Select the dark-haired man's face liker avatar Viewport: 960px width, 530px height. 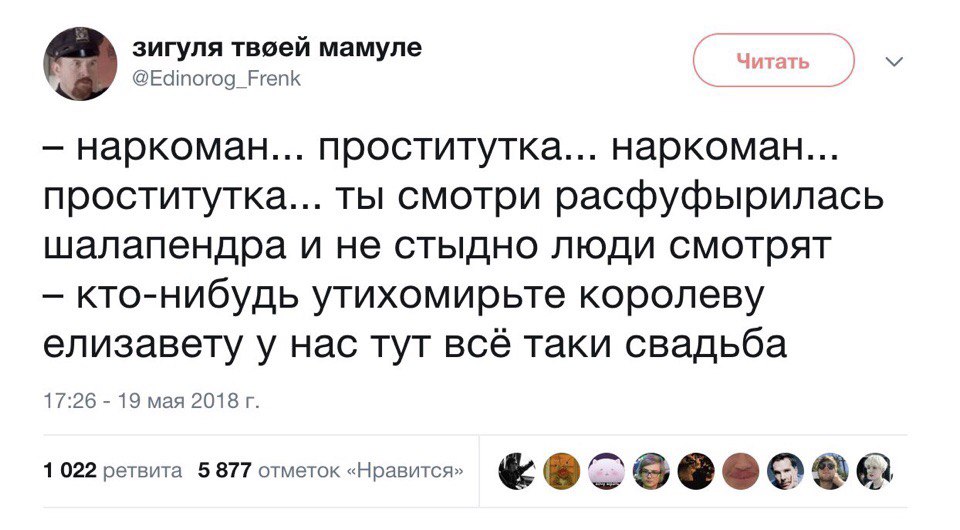(x=786, y=471)
